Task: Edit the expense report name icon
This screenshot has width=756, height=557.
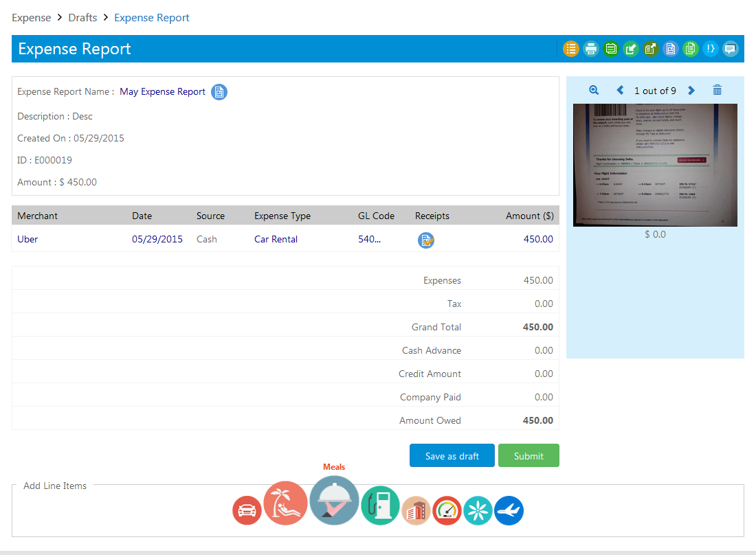Action: pos(219,92)
